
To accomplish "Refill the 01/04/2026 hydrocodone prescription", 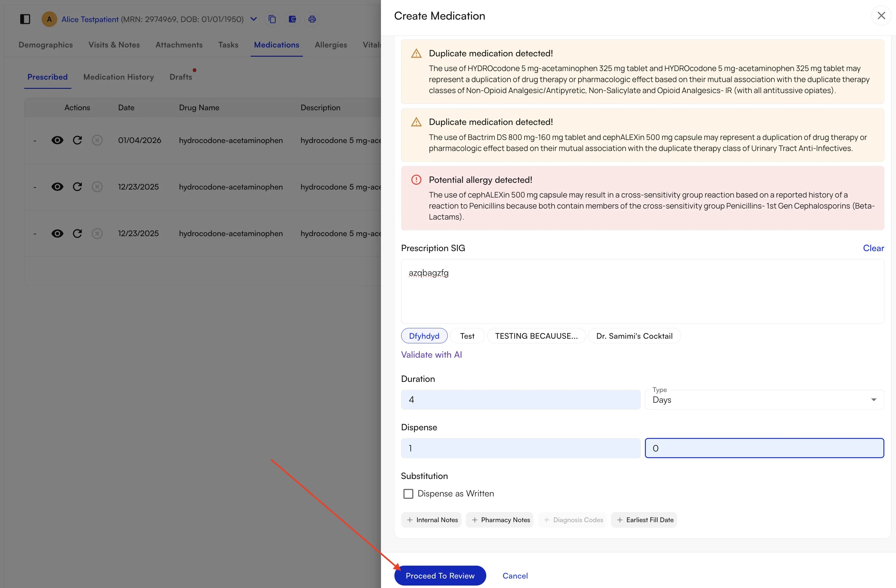I will tap(77, 140).
